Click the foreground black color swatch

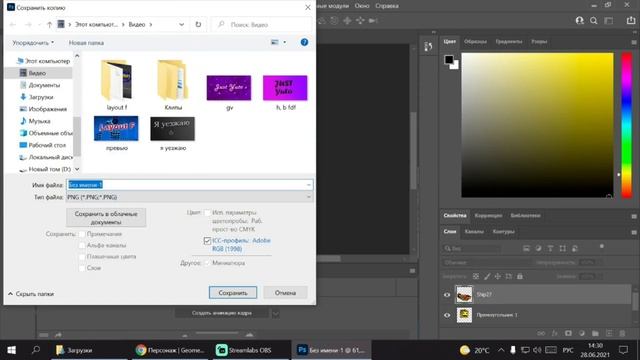pos(449,60)
